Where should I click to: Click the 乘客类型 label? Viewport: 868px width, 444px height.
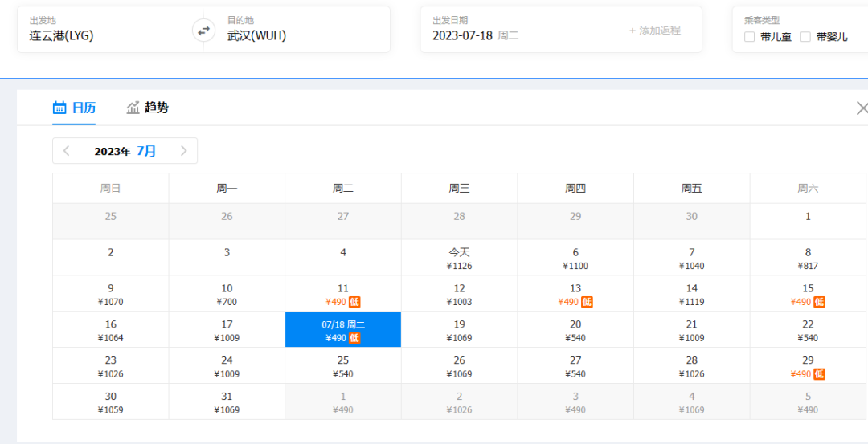coord(762,20)
